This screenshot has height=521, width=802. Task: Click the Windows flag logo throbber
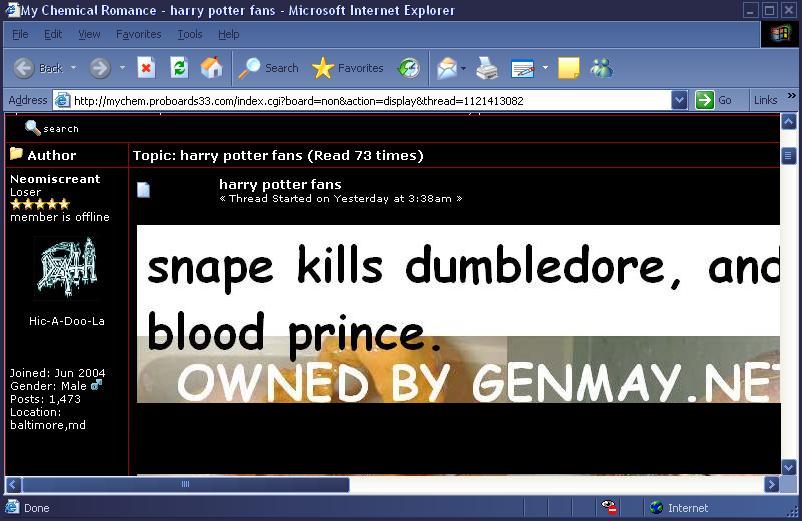[781, 34]
